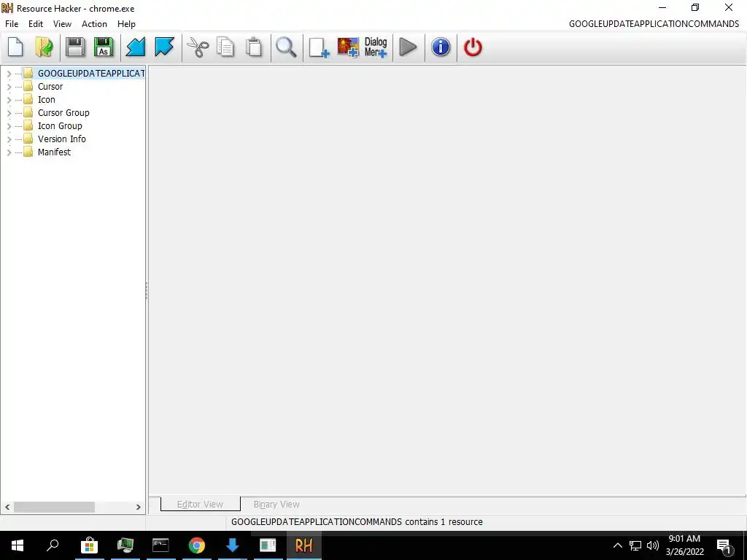Switch to the Editor View tab
The height and width of the screenshot is (560, 747).
[x=200, y=505]
